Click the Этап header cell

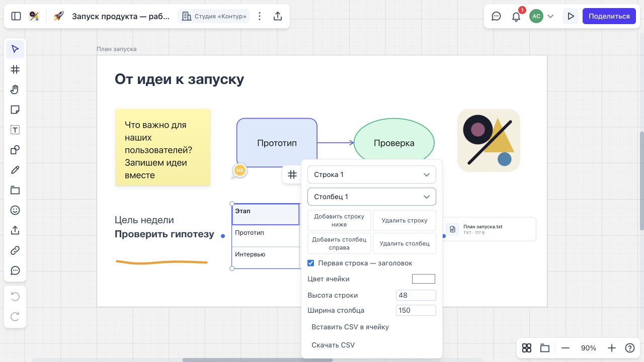(266, 214)
